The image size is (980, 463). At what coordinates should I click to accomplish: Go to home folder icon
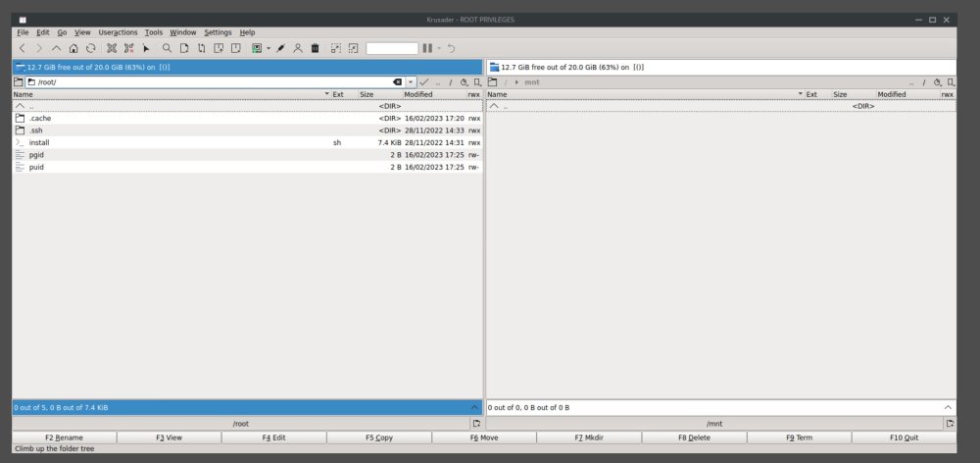(x=73, y=48)
